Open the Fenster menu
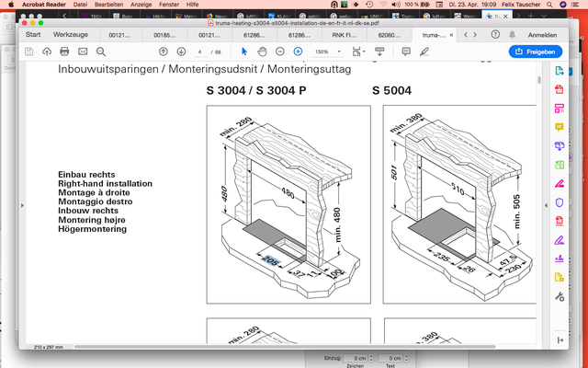Image resolution: width=588 pixels, height=368 pixels. (169, 5)
